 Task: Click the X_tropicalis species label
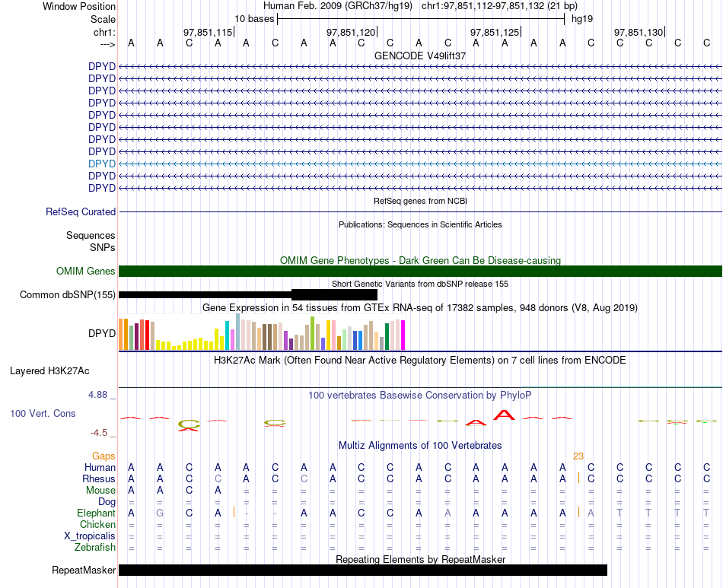tap(90, 536)
